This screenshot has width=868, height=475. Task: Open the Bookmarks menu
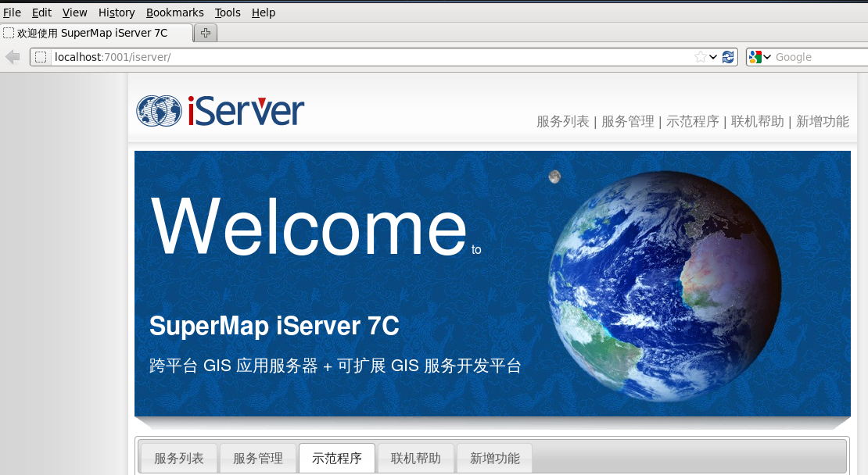174,12
